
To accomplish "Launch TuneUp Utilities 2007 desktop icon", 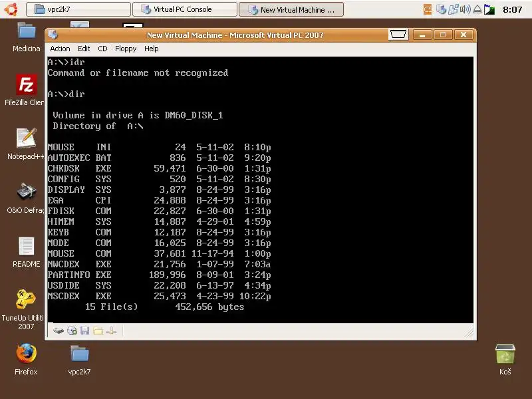I will (23, 309).
